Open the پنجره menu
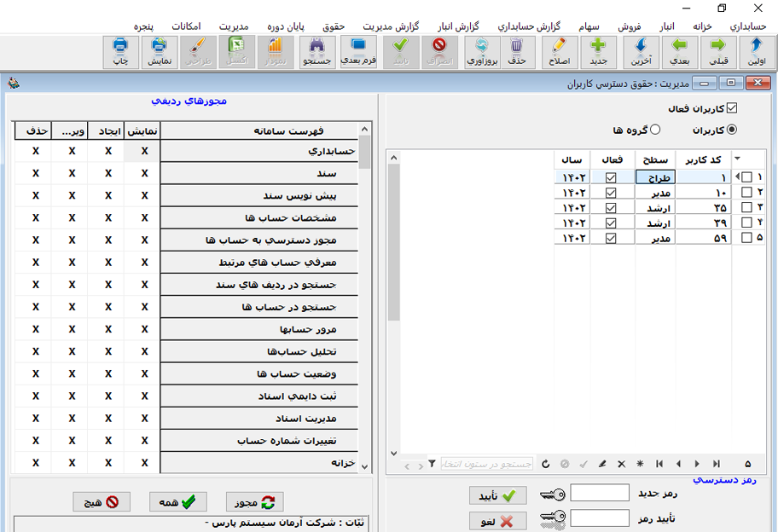778x532 pixels. click(143, 26)
